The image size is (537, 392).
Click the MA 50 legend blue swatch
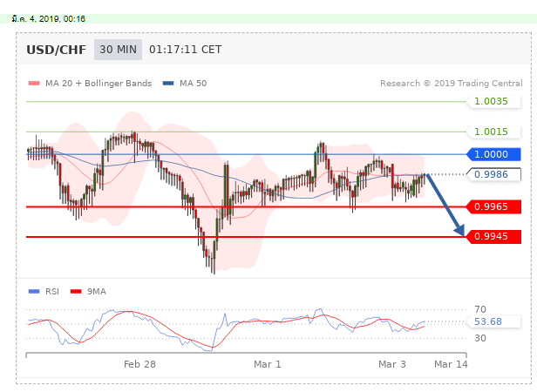[168, 84]
